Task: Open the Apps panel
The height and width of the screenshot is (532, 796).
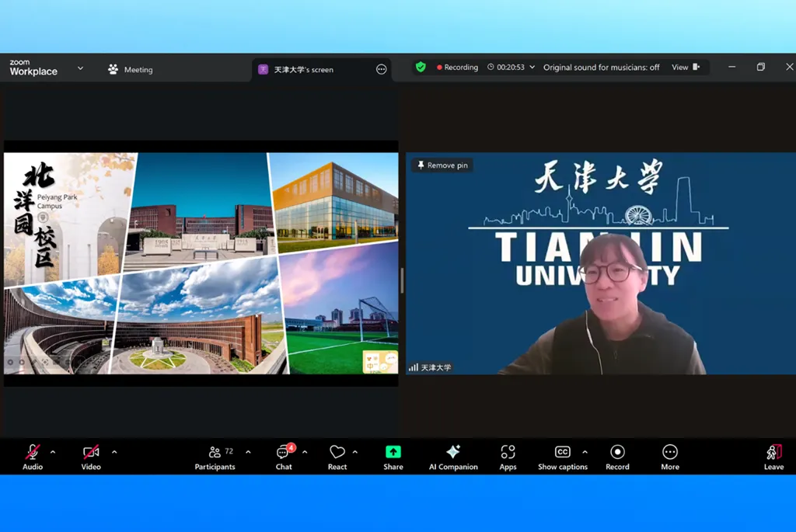Action: [508, 457]
